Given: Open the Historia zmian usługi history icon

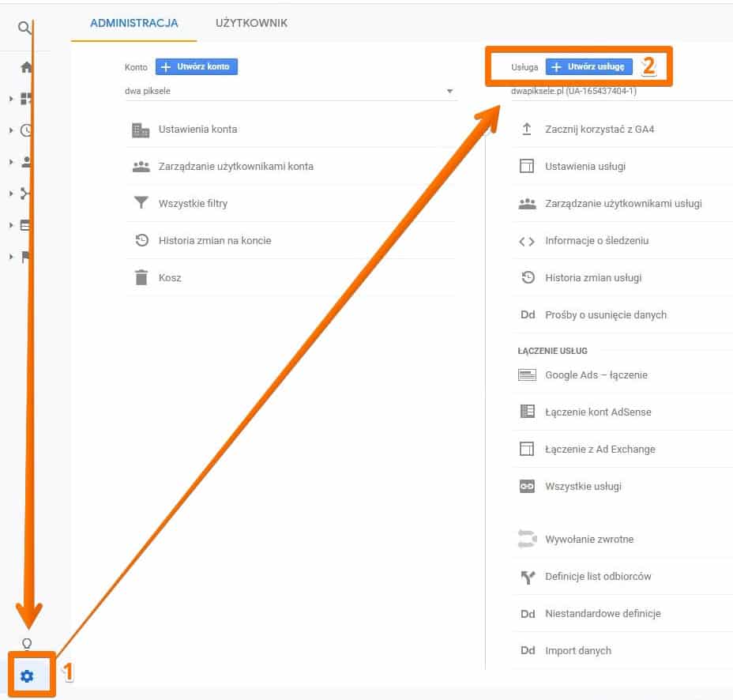Looking at the screenshot, I should pyautogui.click(x=527, y=277).
